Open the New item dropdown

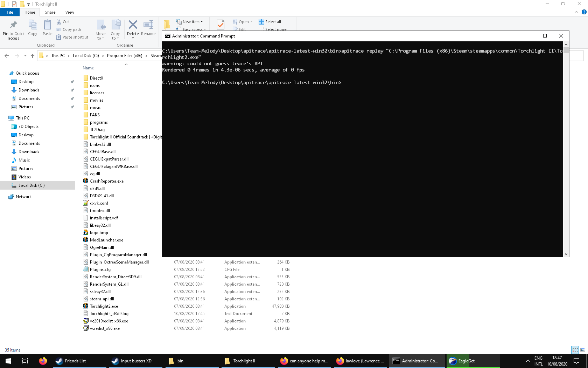[202, 21]
